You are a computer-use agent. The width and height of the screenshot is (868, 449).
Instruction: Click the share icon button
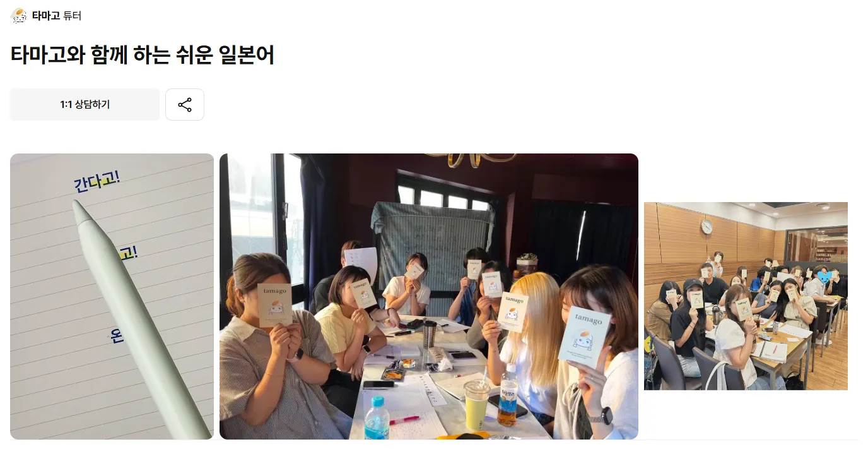click(185, 105)
